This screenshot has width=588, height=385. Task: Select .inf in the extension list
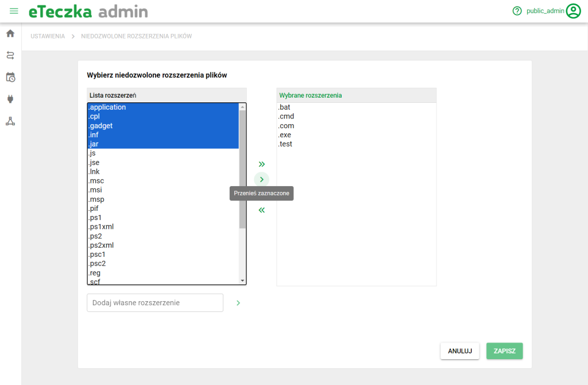163,134
